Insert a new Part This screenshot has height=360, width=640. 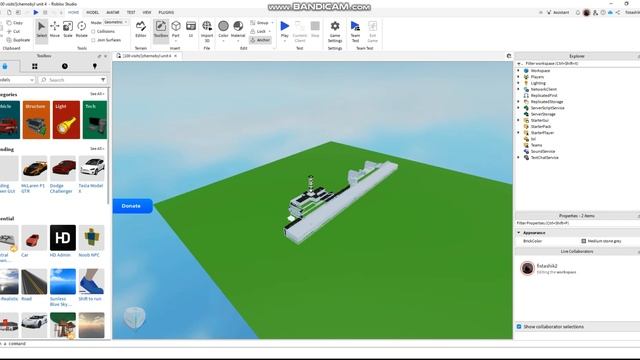tap(176, 30)
